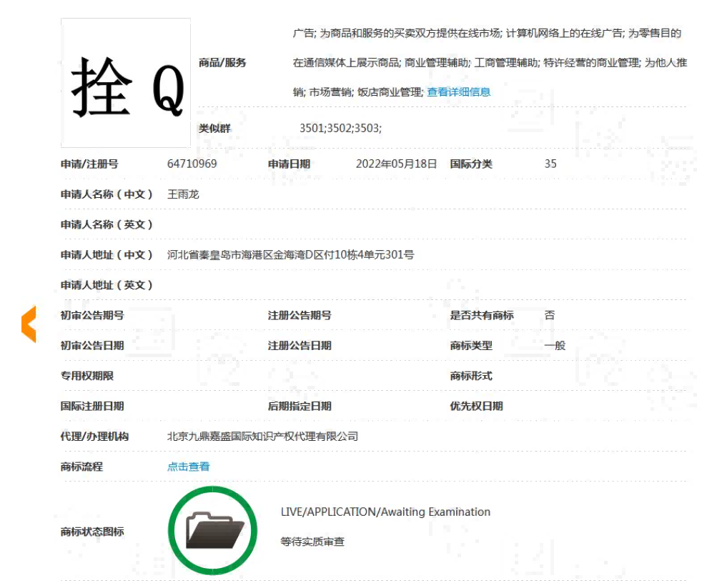Click the 国际分类 label

click(x=470, y=164)
